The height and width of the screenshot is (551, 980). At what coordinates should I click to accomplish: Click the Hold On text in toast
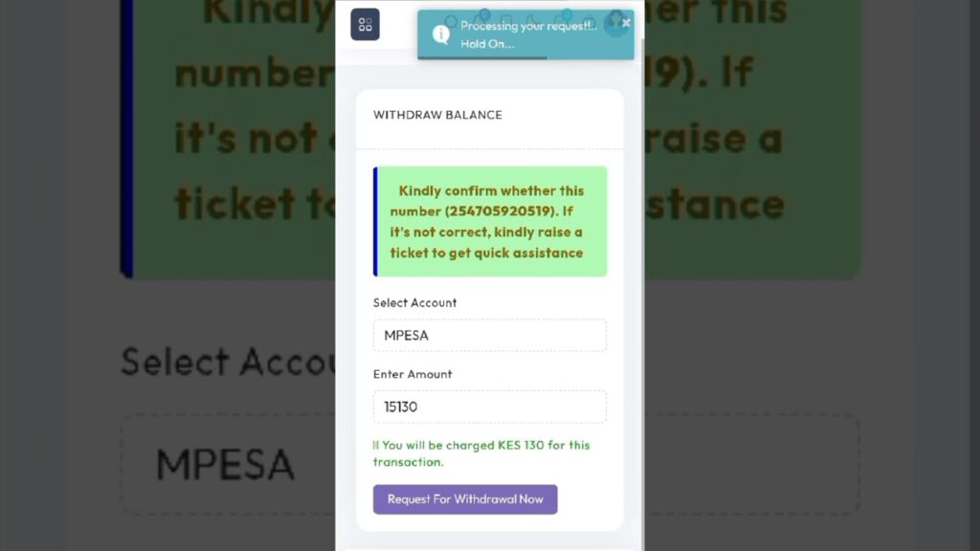[487, 44]
